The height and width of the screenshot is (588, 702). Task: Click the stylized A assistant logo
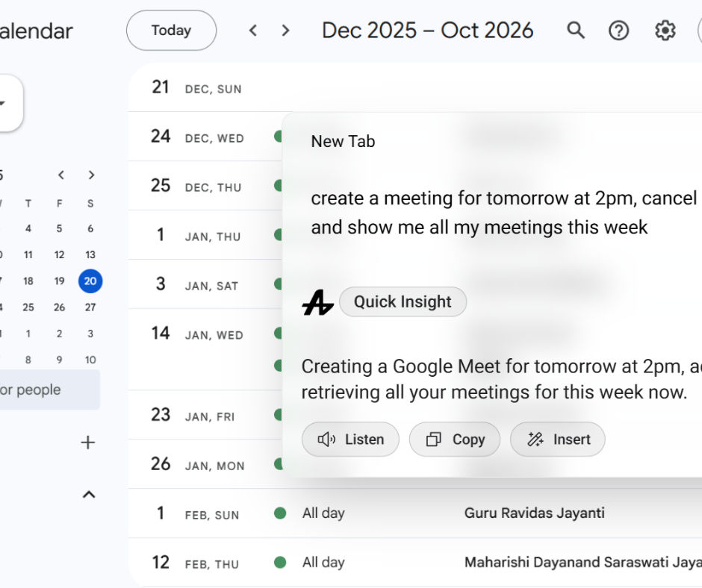(317, 303)
